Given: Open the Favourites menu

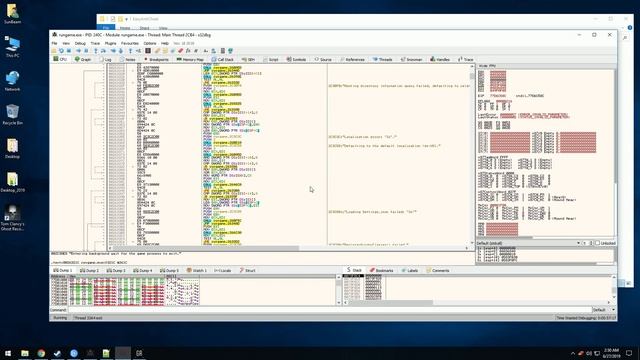Looking at the screenshot, I should coord(130,43).
